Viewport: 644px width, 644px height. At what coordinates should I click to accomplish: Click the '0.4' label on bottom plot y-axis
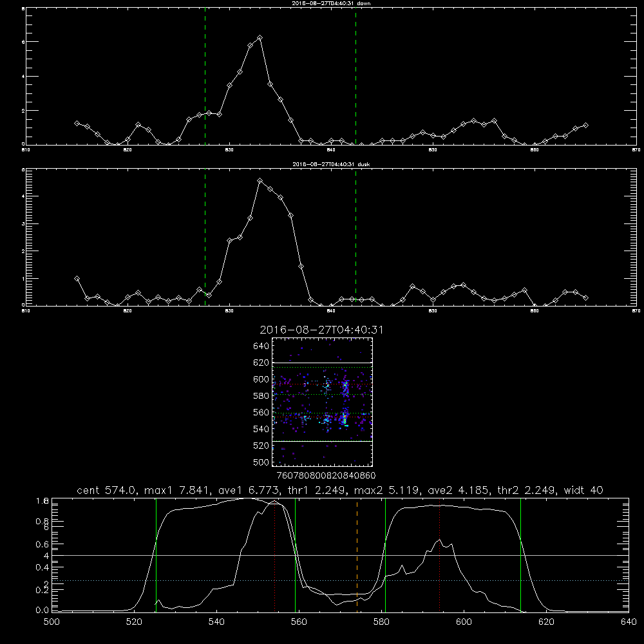pyautogui.click(x=43, y=567)
